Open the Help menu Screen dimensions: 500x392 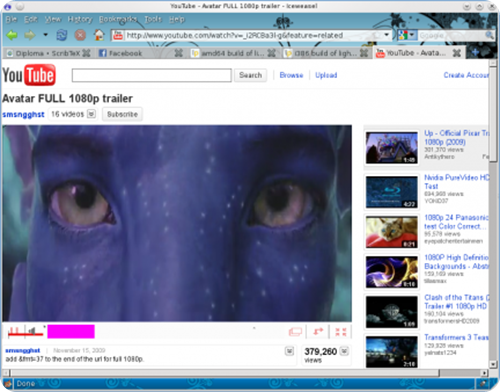pos(177,19)
